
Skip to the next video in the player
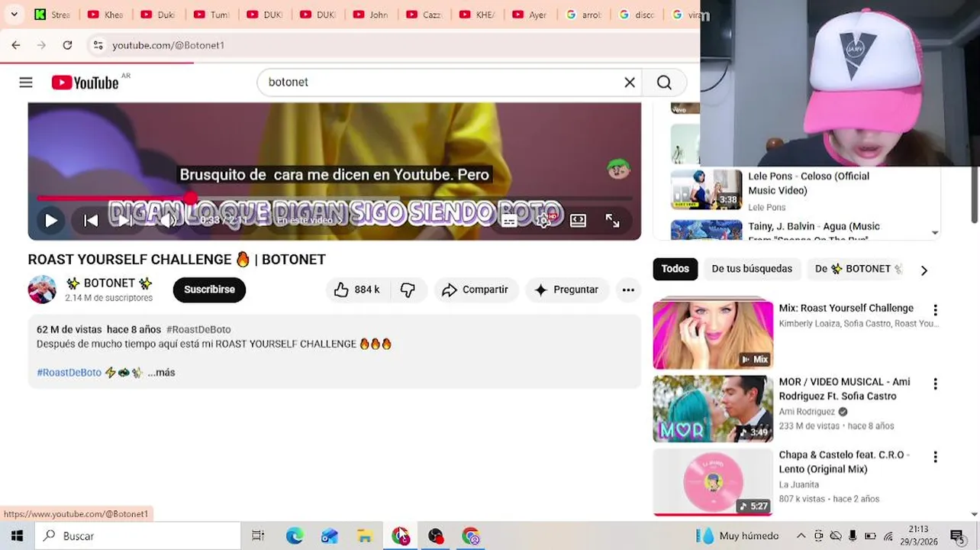click(x=124, y=221)
